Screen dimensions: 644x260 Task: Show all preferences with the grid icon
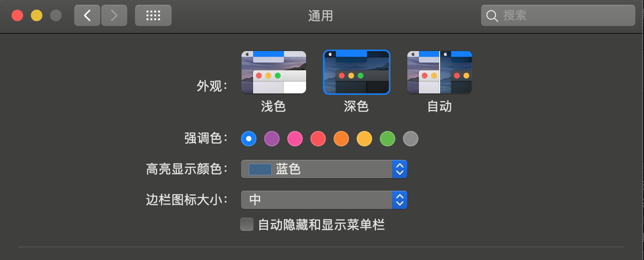[153, 15]
